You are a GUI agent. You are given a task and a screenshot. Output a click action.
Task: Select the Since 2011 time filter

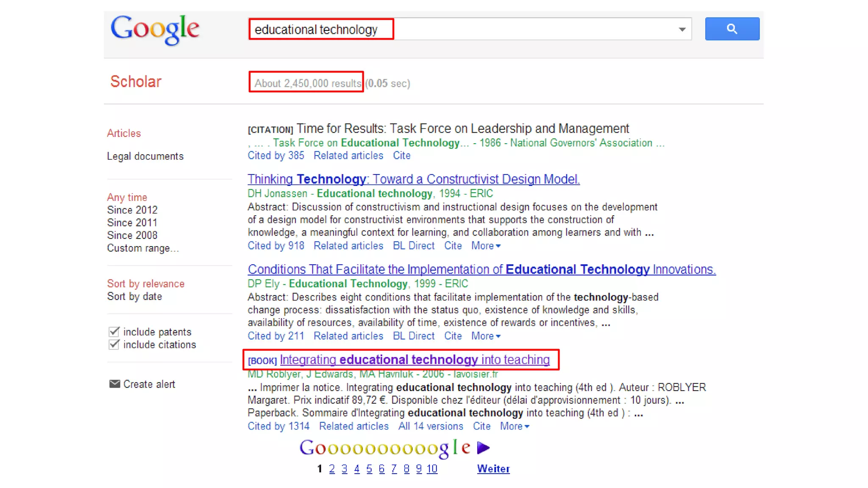tap(132, 222)
